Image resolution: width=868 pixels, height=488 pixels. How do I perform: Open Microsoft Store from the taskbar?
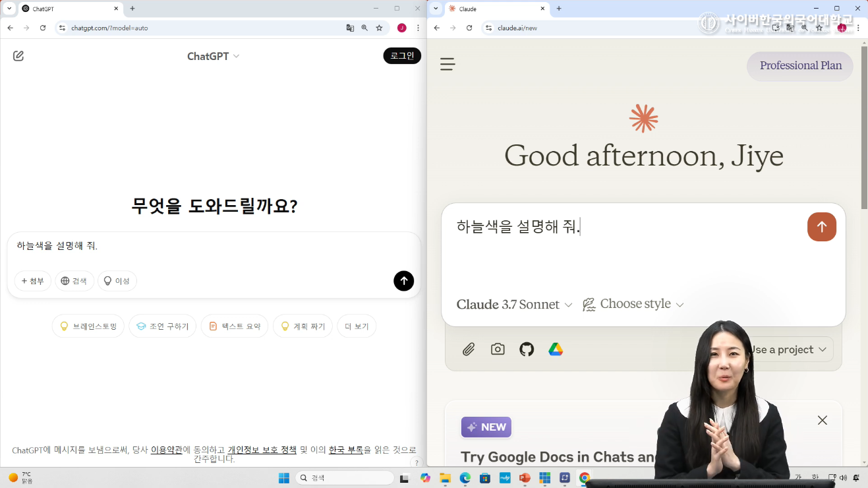(x=485, y=477)
